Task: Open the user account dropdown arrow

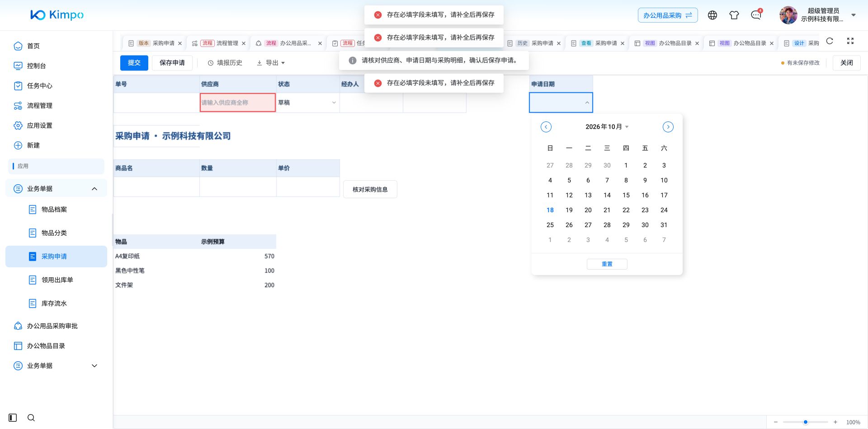Action: point(854,15)
